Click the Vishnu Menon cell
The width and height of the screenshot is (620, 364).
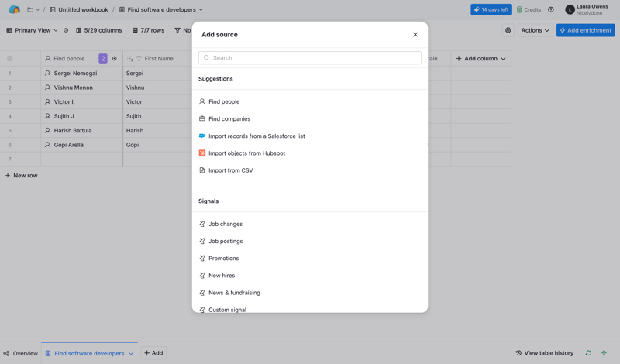point(81,88)
